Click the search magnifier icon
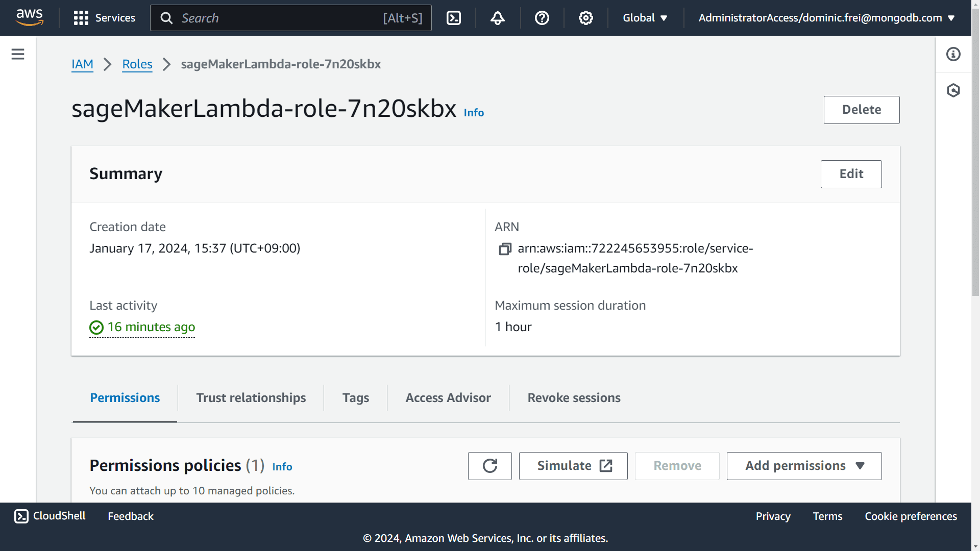The width and height of the screenshot is (980, 551). coord(166,18)
